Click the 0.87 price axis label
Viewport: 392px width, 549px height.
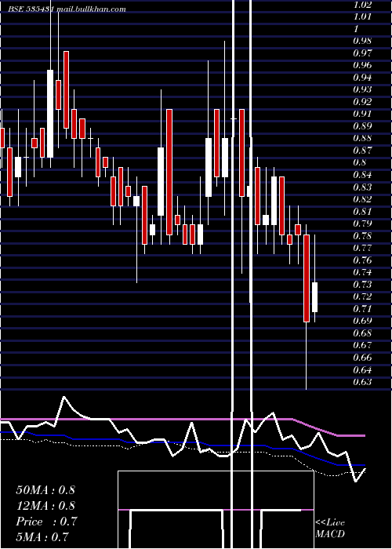(x=362, y=151)
